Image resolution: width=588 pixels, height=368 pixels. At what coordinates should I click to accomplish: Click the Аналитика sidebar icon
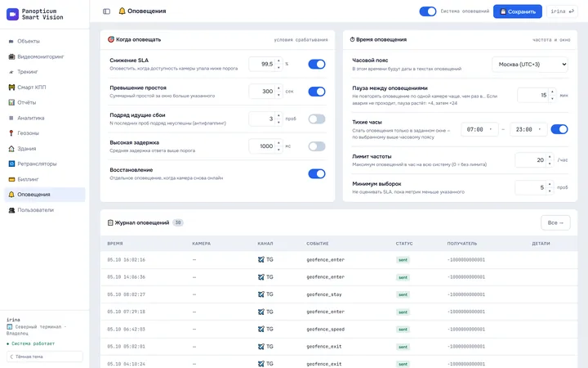11,118
